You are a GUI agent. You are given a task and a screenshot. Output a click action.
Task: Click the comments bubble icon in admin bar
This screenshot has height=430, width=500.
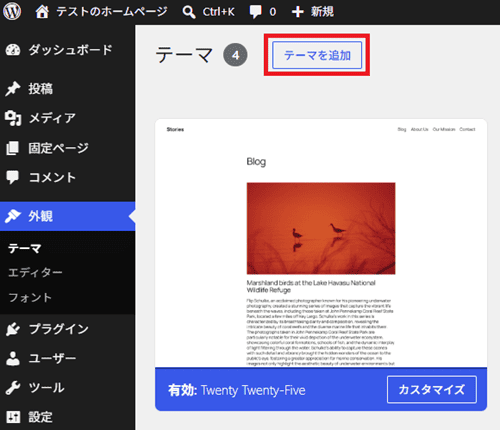(x=256, y=12)
